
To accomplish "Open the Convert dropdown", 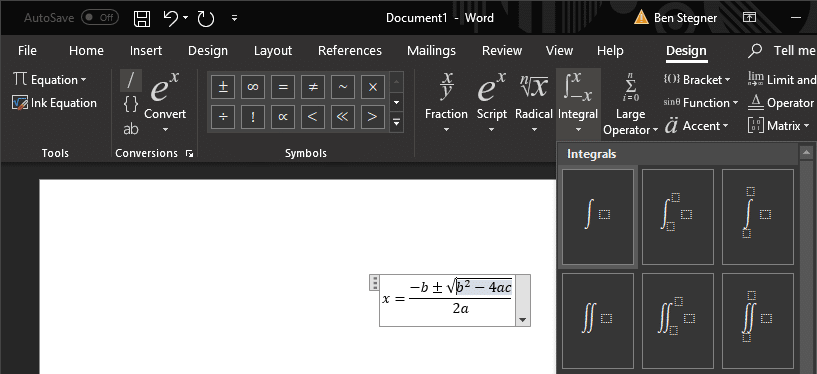I will tap(165, 103).
